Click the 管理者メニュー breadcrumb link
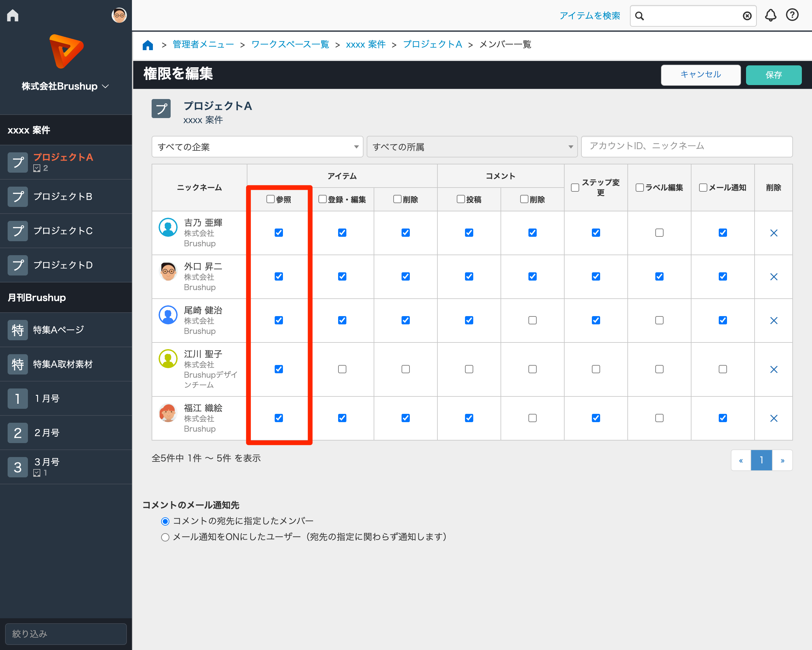 point(203,44)
